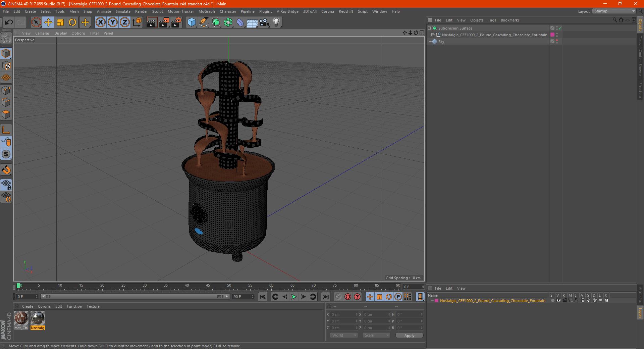Add a Cube primitive object
The image size is (644, 349).
click(192, 22)
